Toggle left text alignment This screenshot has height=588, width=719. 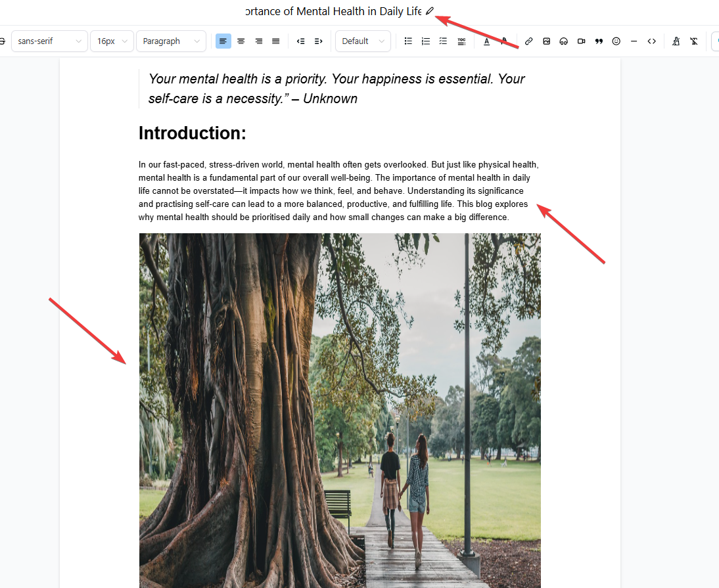coord(223,41)
